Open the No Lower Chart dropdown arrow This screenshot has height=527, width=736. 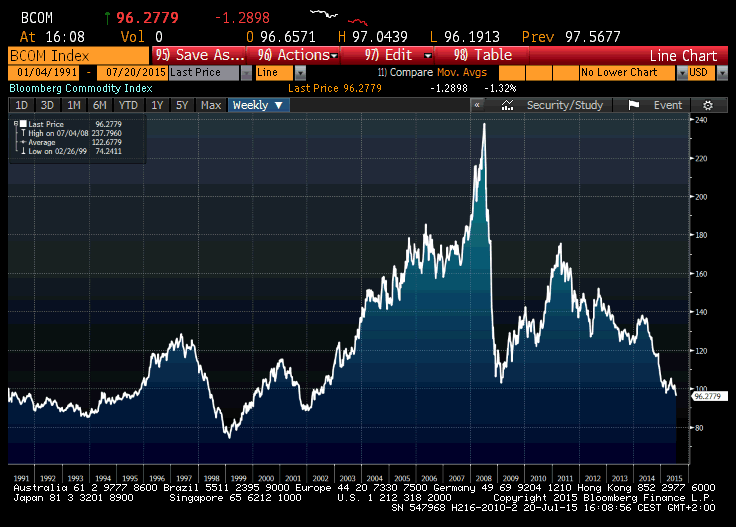[682, 73]
